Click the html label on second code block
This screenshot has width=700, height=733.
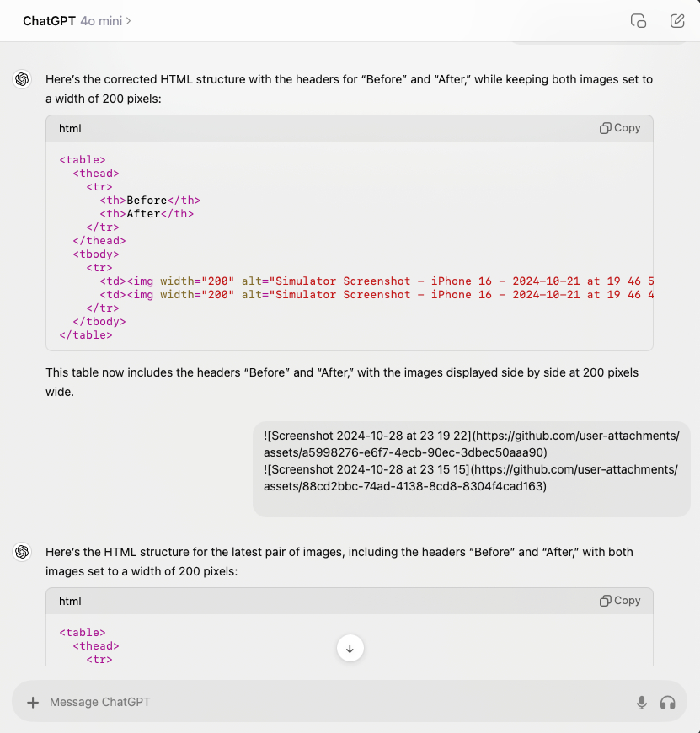click(x=70, y=602)
